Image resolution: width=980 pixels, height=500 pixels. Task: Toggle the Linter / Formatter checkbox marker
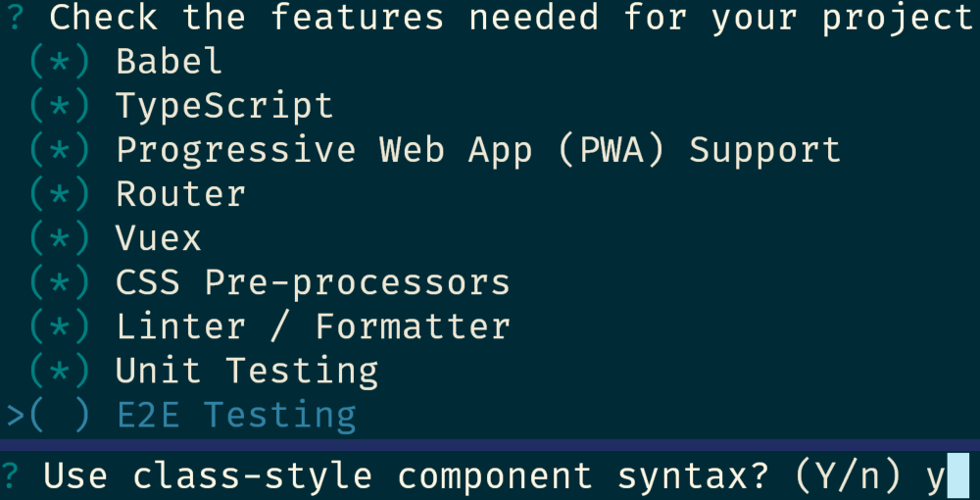click(60, 326)
